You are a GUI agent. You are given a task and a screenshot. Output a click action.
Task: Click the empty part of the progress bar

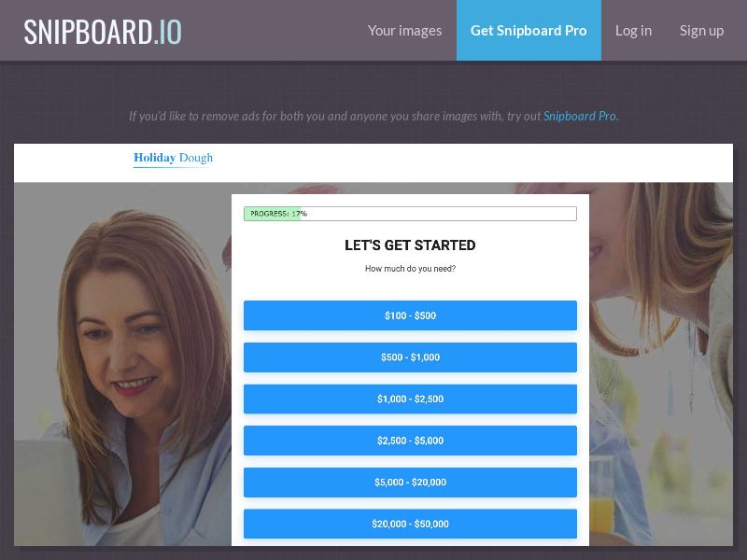click(439, 214)
